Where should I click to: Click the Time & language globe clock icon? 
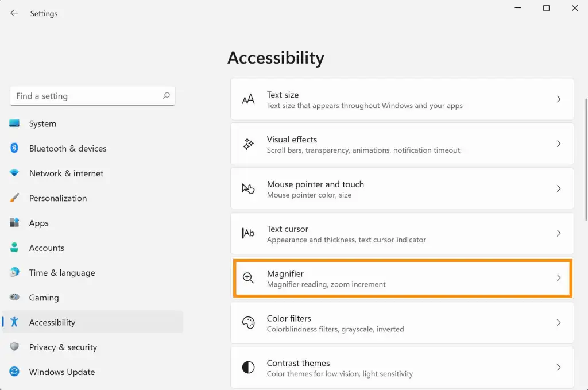tap(14, 272)
